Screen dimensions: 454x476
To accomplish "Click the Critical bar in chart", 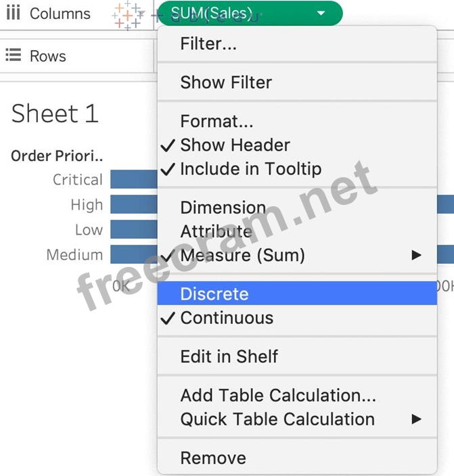I will (133, 180).
